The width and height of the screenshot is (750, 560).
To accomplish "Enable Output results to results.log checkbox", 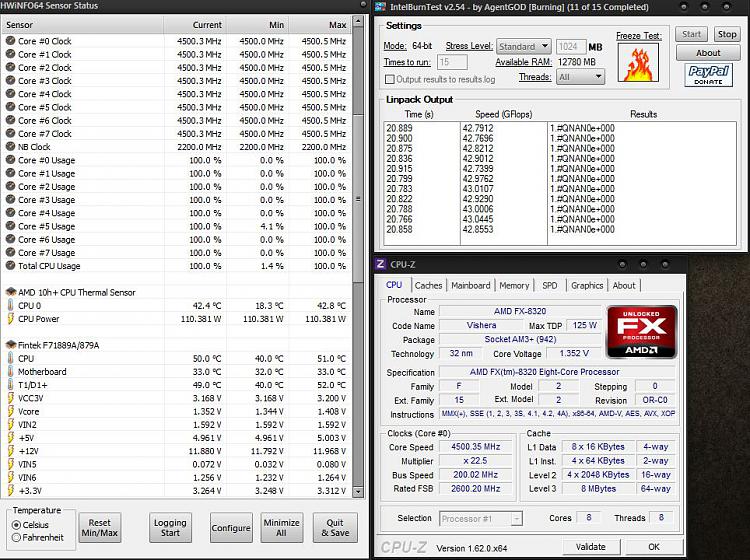I will pos(390,79).
